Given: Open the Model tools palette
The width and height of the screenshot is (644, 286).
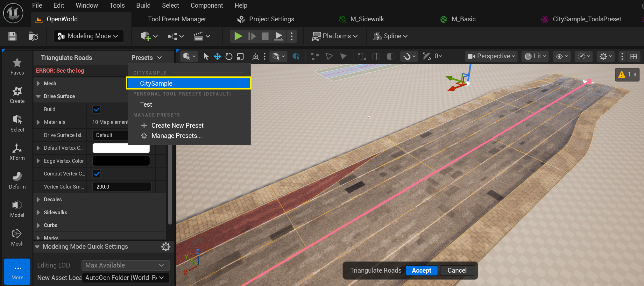Looking at the screenshot, I should click(17, 209).
